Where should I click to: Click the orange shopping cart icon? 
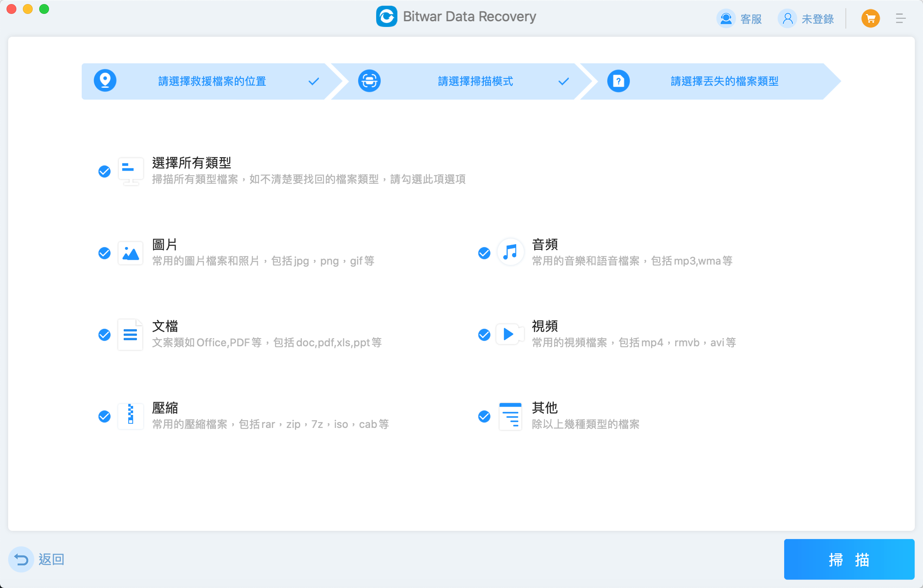click(x=870, y=18)
